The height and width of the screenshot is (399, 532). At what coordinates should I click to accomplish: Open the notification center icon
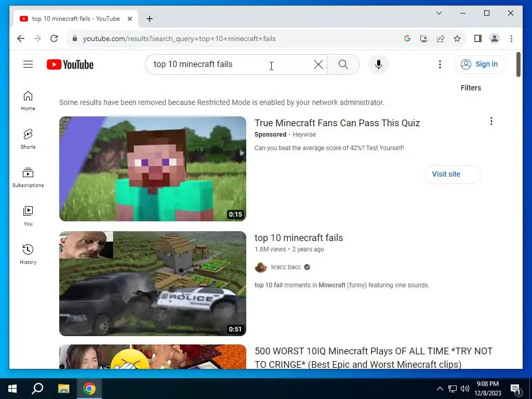click(x=515, y=389)
